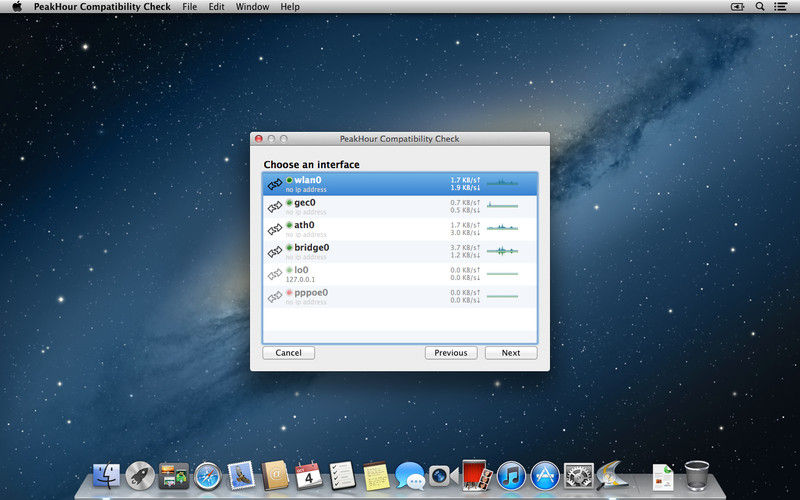Select the pppoe0 interface name
The height and width of the screenshot is (500, 800).
311,293
